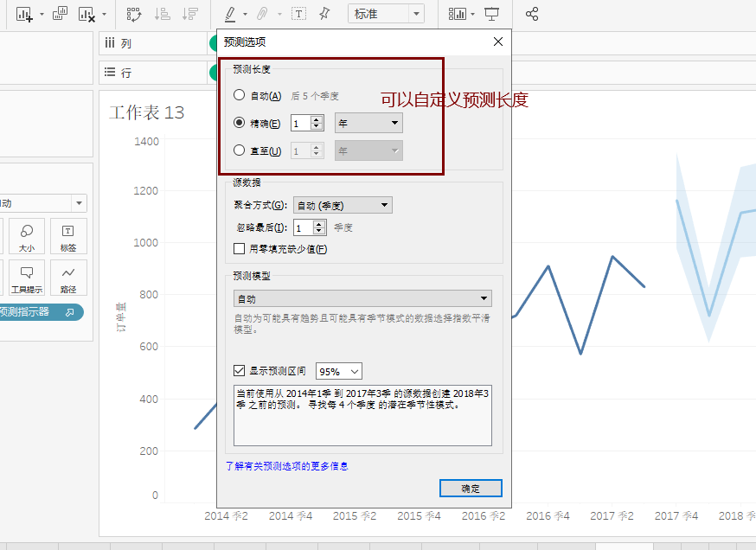The image size is (756, 550).
Task: Click the Highlight pen toolbar icon
Action: pyautogui.click(x=230, y=14)
